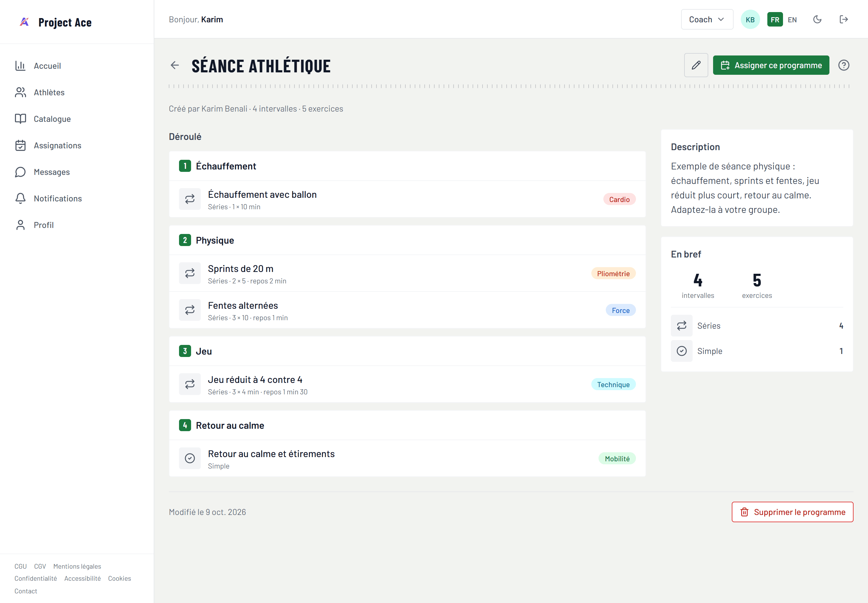
Task: Click the logout icon in the header
Action: tap(844, 20)
